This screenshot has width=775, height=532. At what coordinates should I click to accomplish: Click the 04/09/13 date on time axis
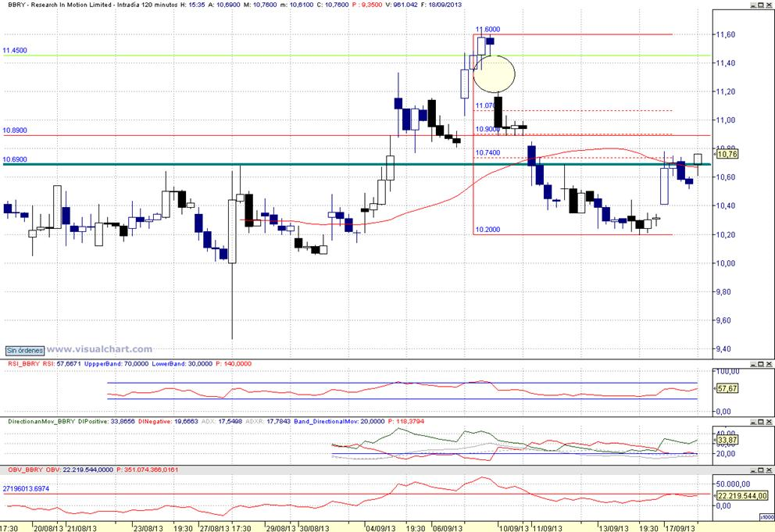coord(380,528)
